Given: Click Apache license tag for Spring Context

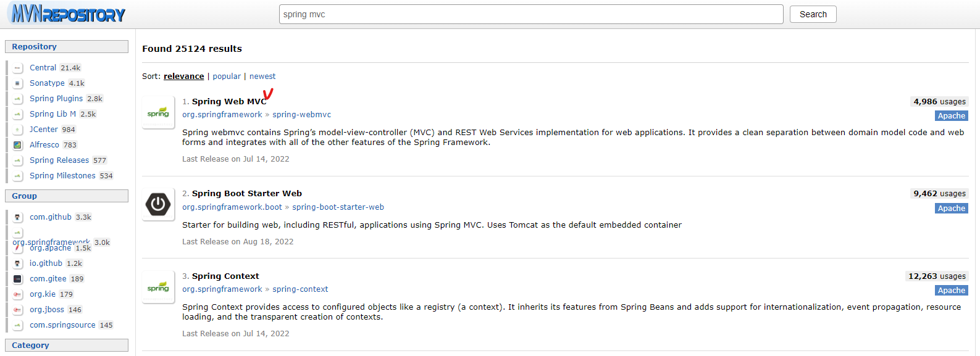Looking at the screenshot, I should tap(951, 291).
